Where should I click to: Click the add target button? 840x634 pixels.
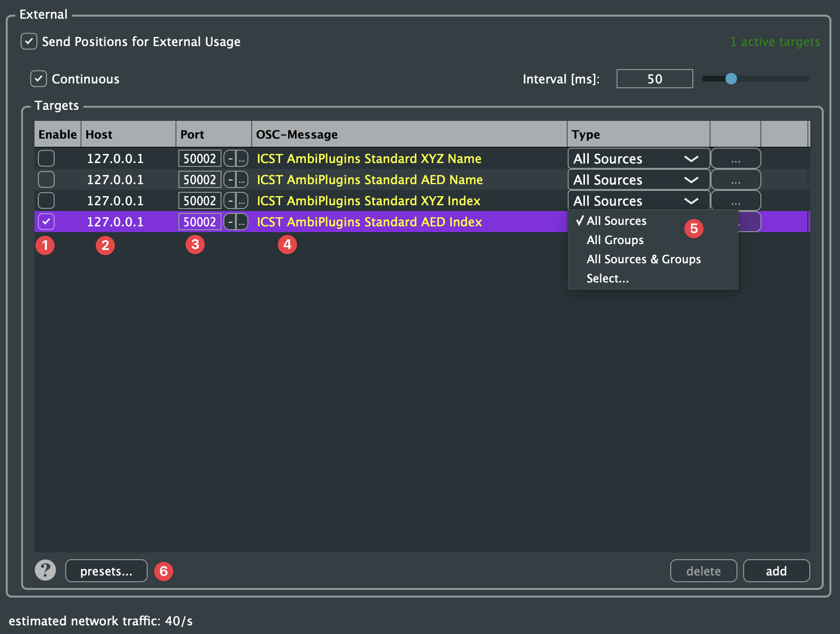776,571
